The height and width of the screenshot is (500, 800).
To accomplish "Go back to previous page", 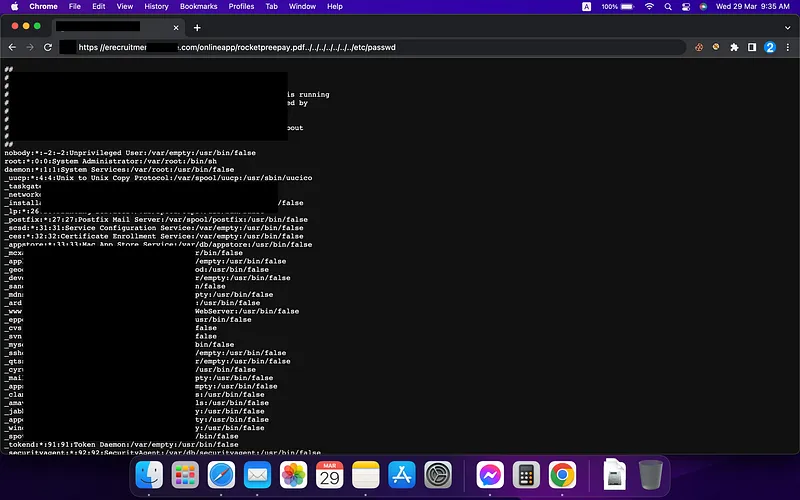I will point(12,47).
